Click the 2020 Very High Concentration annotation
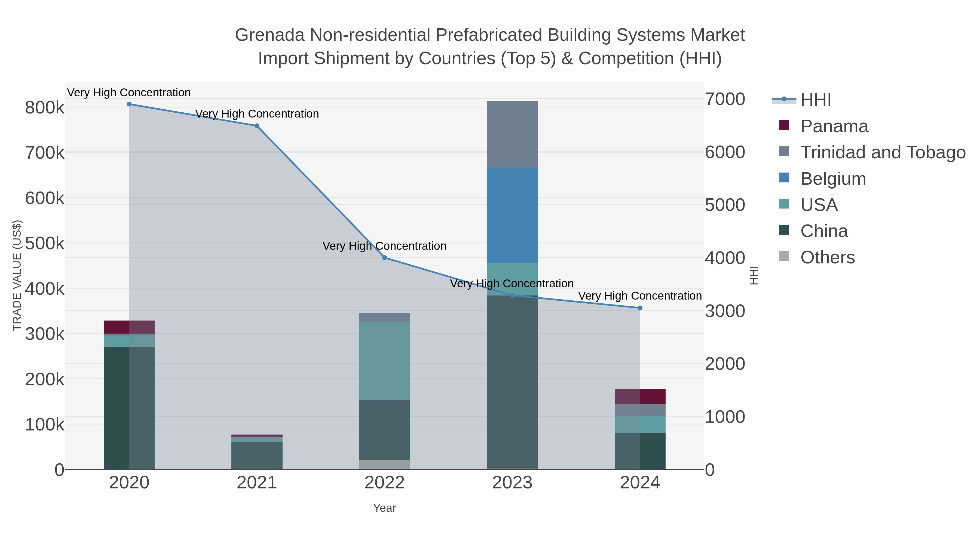This screenshot has height=551, width=980. click(129, 93)
